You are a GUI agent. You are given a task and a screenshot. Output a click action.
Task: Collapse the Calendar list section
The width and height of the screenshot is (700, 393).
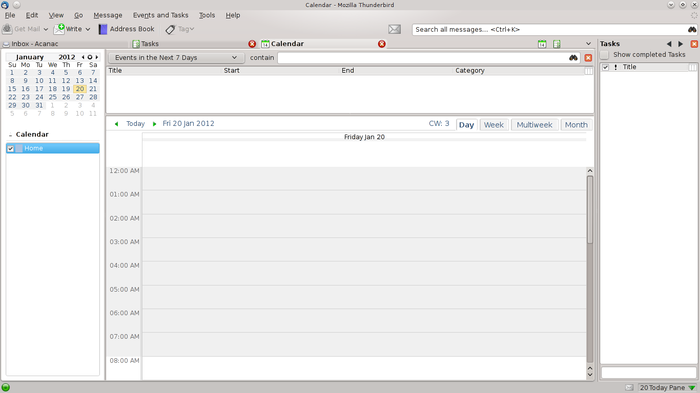click(x=10, y=135)
